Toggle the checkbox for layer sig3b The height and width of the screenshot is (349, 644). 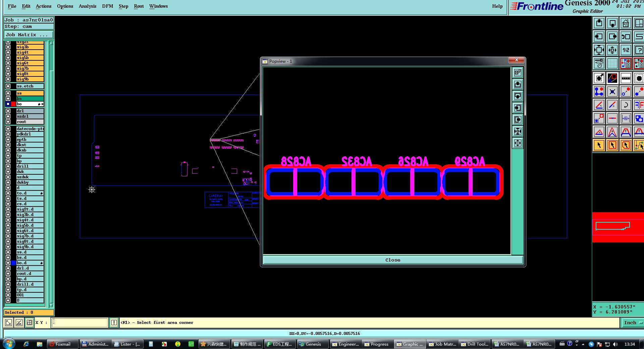tap(8, 47)
